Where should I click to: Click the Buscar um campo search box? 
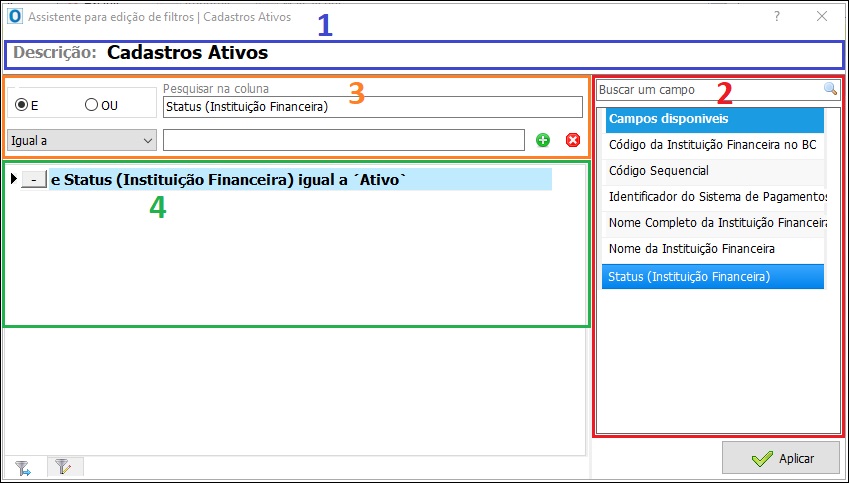[x=710, y=90]
